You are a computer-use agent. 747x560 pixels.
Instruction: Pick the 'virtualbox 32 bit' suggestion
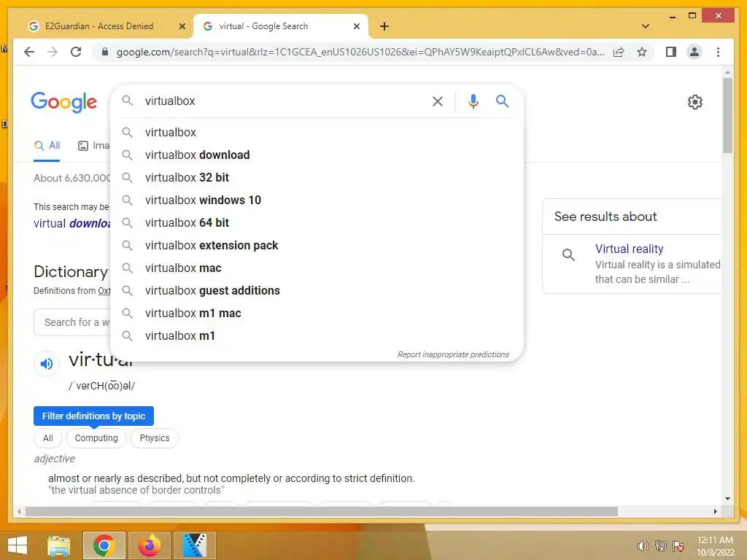(x=317, y=178)
